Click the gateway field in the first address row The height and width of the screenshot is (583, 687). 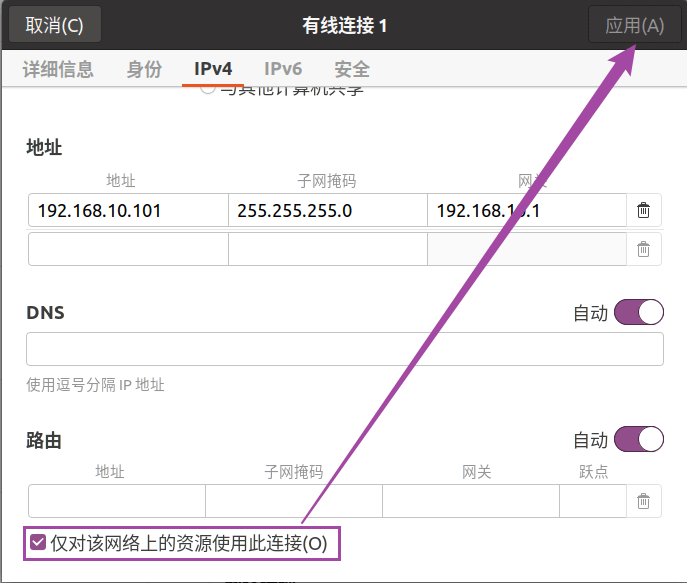tap(526, 211)
